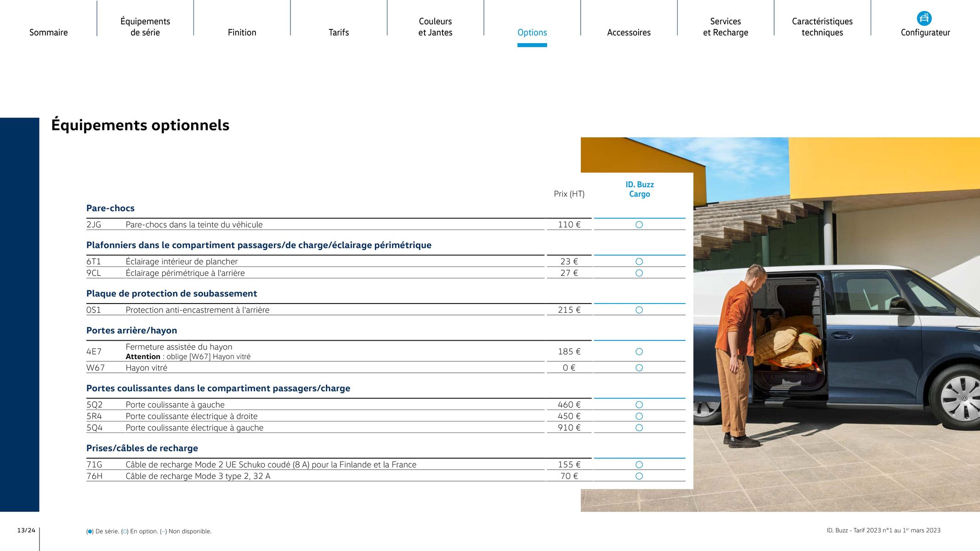Click the Pare-chocs section heading

(x=110, y=208)
